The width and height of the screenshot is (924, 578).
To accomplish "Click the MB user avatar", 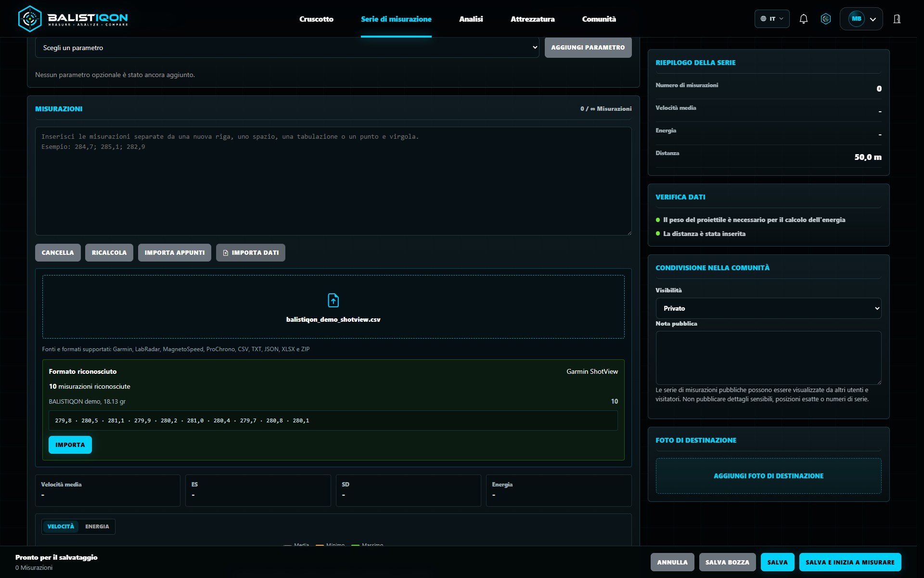I will tap(856, 19).
